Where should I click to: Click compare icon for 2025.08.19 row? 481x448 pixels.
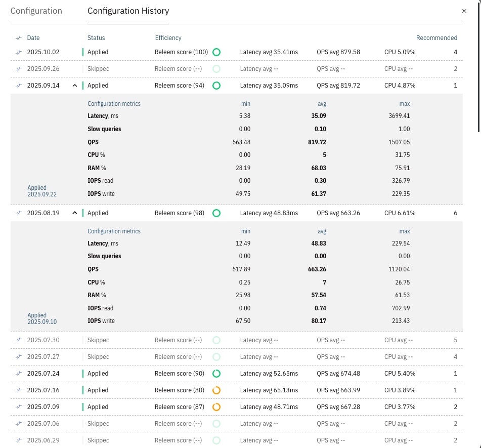[x=19, y=213]
